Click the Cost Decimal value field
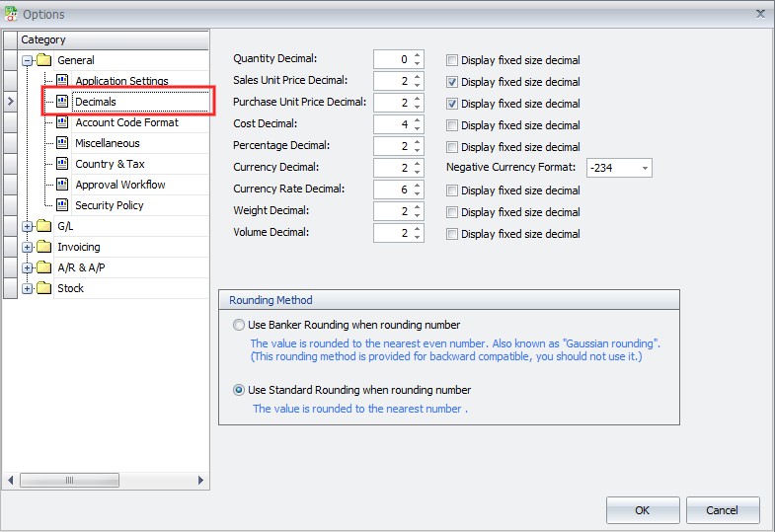The height and width of the screenshot is (532, 775). (392, 125)
